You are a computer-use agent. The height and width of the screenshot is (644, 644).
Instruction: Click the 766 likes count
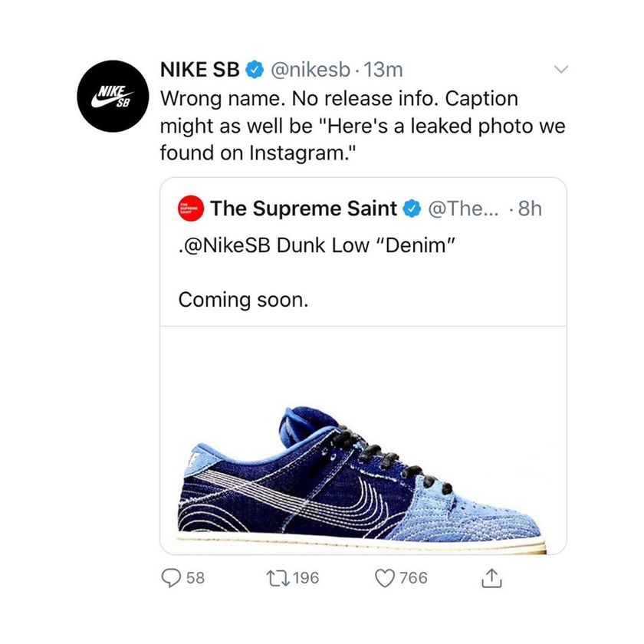(x=414, y=578)
